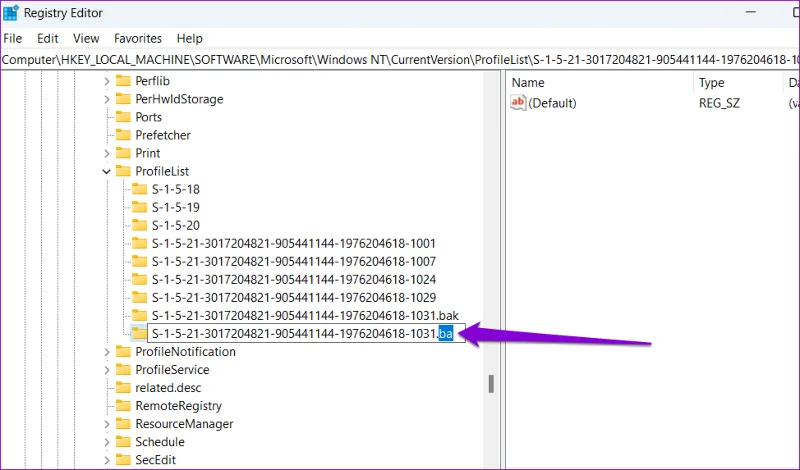Expand the Schedule key
This screenshot has width=800, height=470.
point(107,442)
